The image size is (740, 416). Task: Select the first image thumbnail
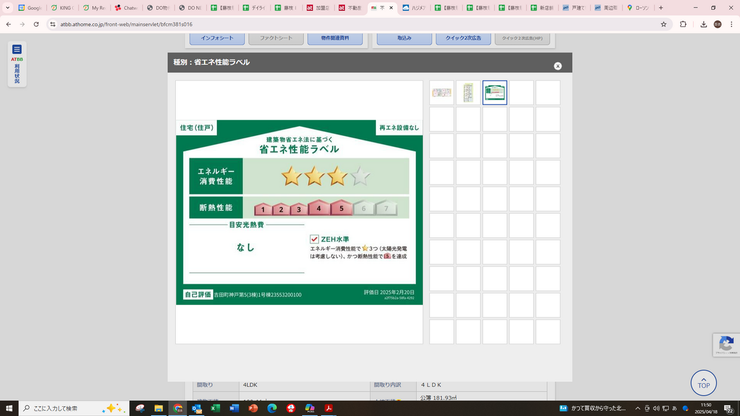pyautogui.click(x=441, y=93)
